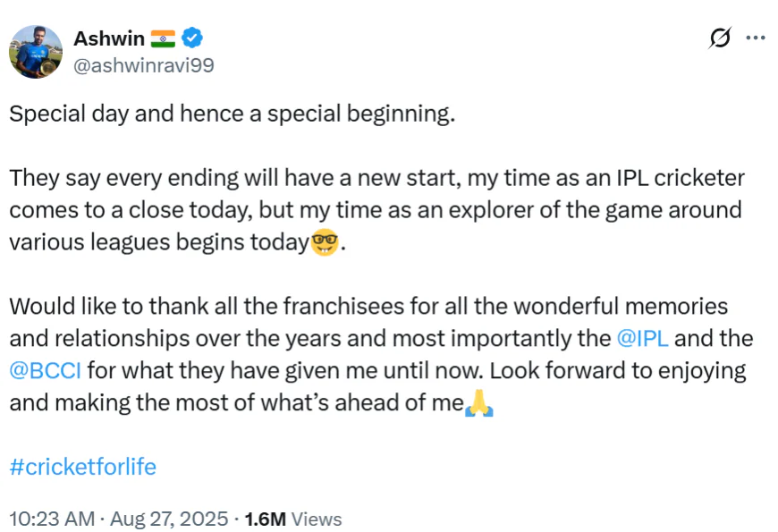
Task: Click the text 'various leagues begins today'
Action: (x=159, y=242)
